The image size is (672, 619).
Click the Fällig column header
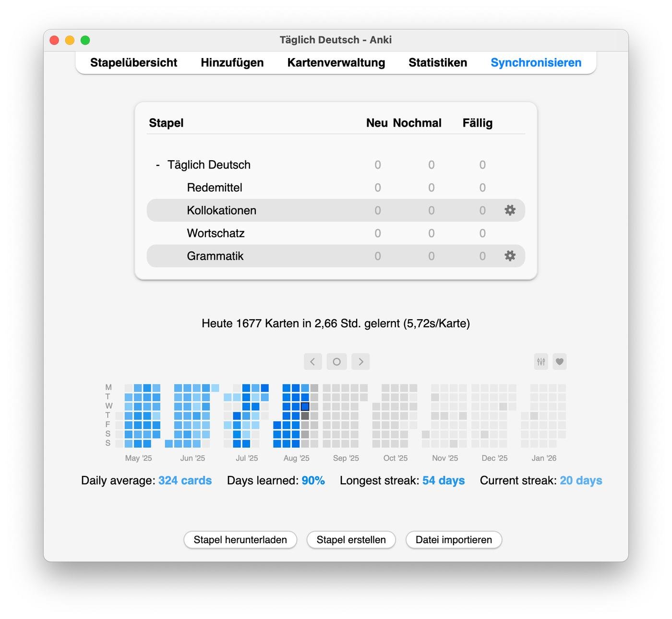pos(478,123)
